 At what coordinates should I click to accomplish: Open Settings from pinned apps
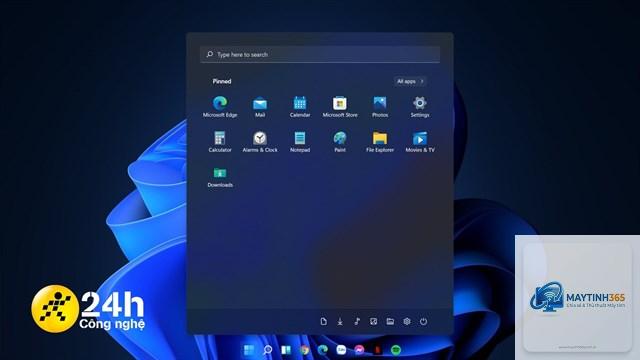[x=420, y=107]
